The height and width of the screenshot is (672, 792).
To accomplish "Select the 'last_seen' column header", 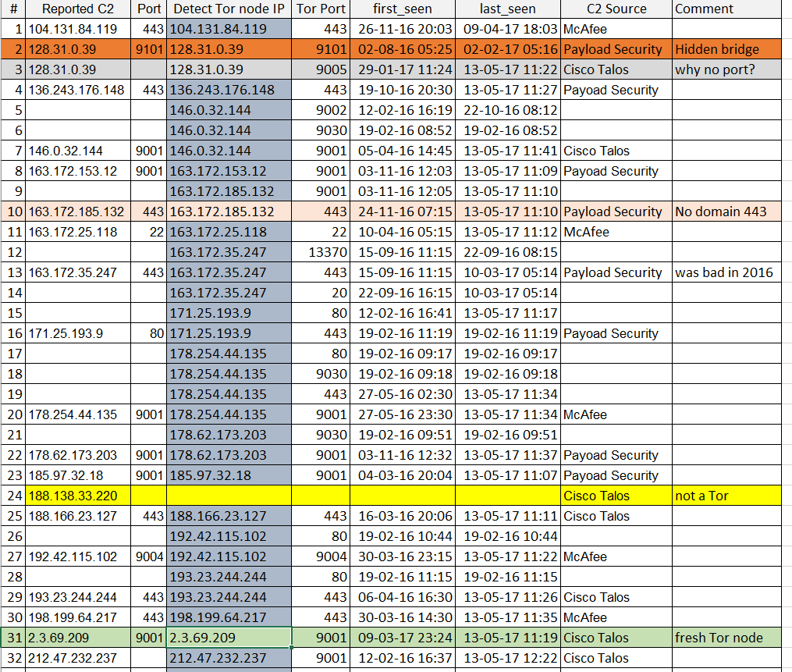I will click(508, 9).
